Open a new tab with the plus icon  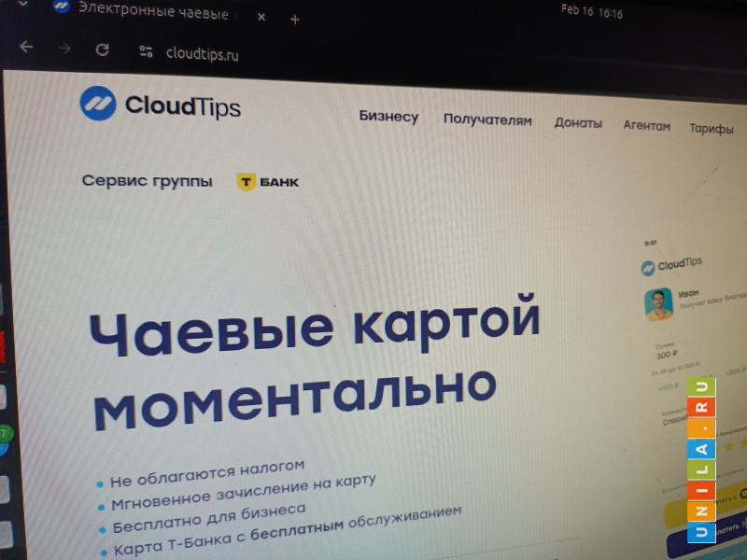click(295, 19)
